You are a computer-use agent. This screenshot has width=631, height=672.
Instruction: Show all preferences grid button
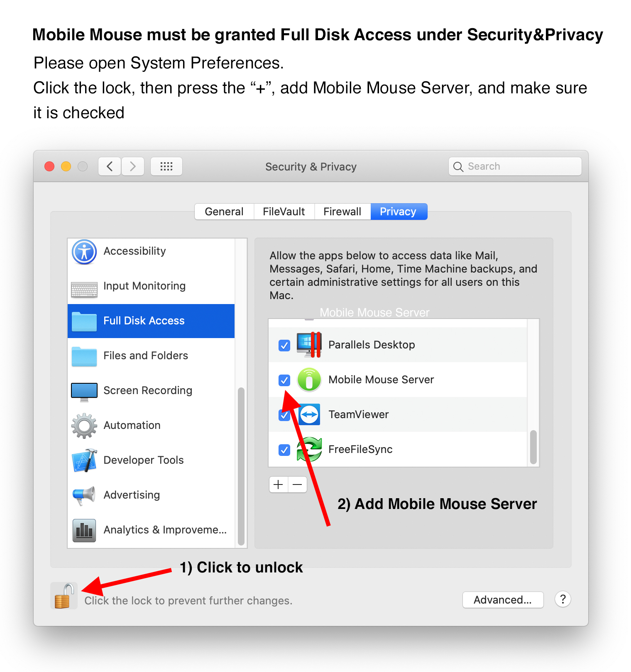[x=166, y=166]
